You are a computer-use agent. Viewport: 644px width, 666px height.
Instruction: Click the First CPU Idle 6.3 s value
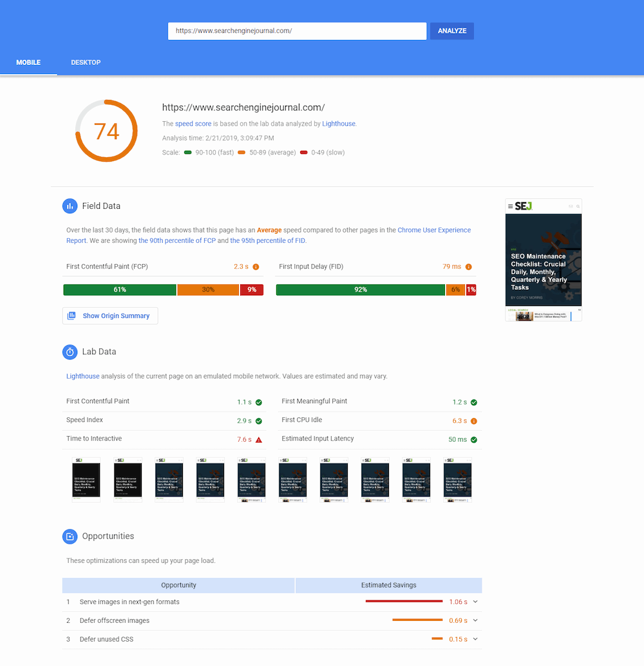460,421
